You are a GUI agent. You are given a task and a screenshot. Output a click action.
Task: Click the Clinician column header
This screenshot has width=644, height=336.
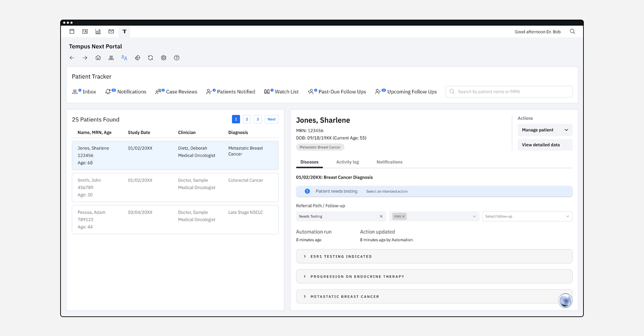coord(187,132)
